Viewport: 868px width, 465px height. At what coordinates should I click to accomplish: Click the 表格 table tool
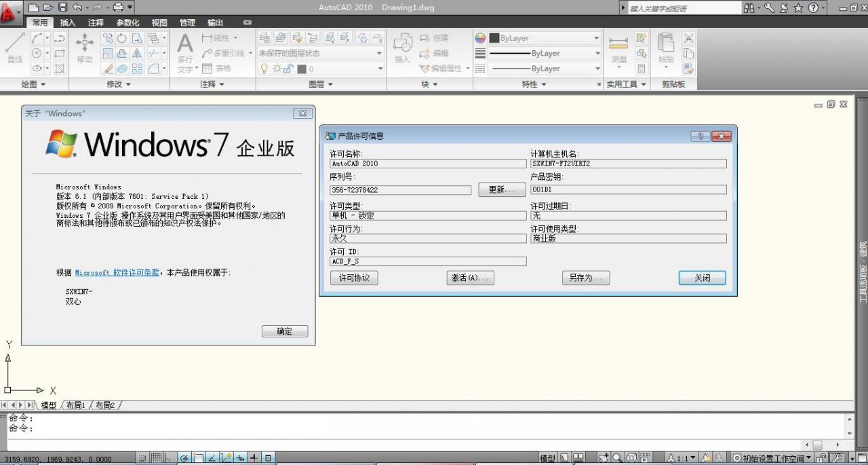click(216, 69)
